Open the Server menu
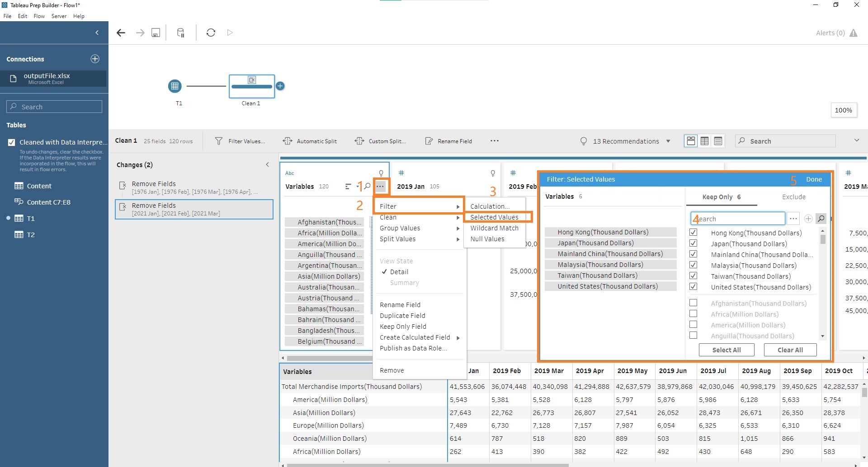Image resolution: width=868 pixels, height=467 pixels. click(59, 16)
